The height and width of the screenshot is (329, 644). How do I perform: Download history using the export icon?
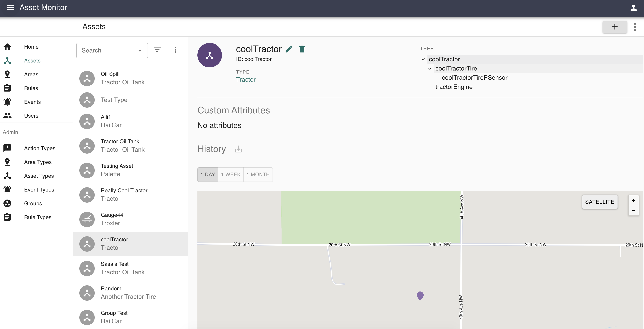click(x=238, y=149)
